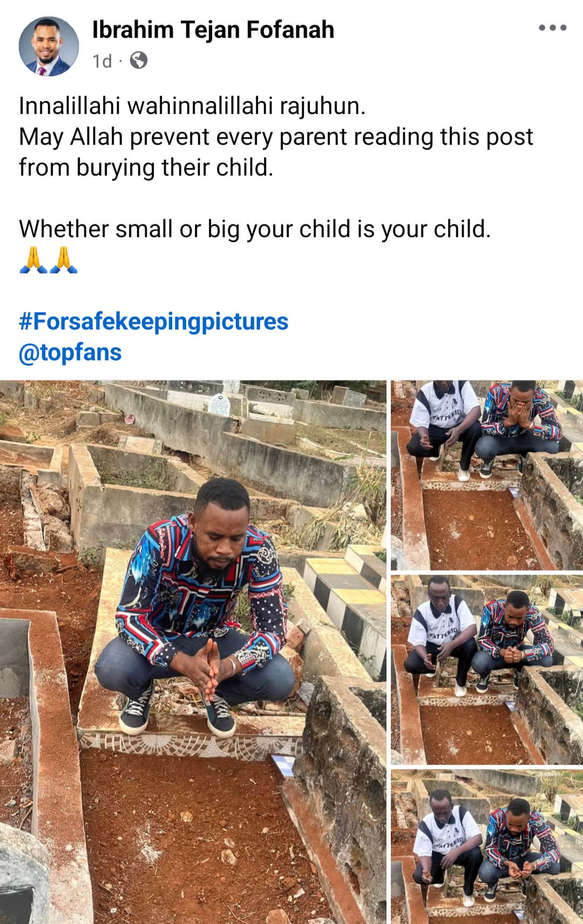Click the 'Innalillahi wahinnalillahi rajuhun' text line
This screenshot has width=583, height=924.
tap(192, 106)
